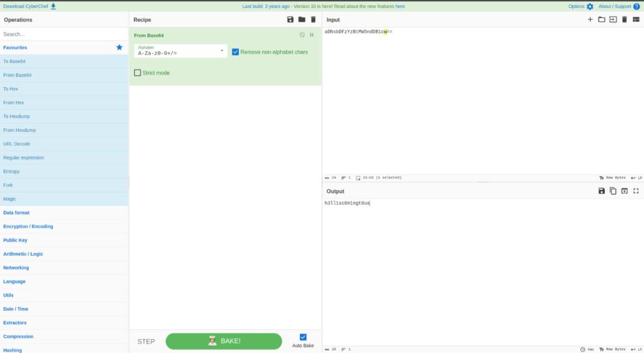Enable the Strict mode checkbox
This screenshot has width=644, height=353.
(138, 73)
